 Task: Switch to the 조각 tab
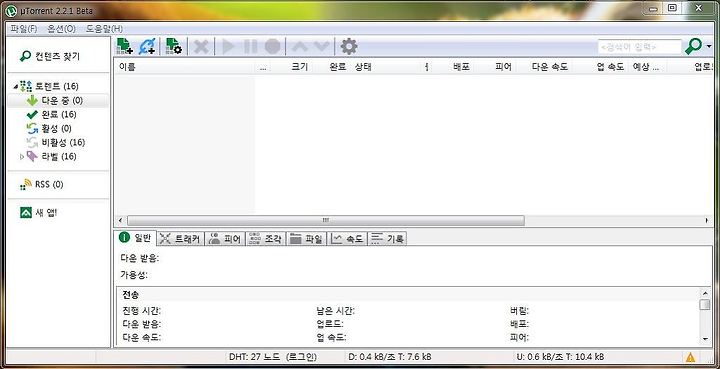click(265, 239)
